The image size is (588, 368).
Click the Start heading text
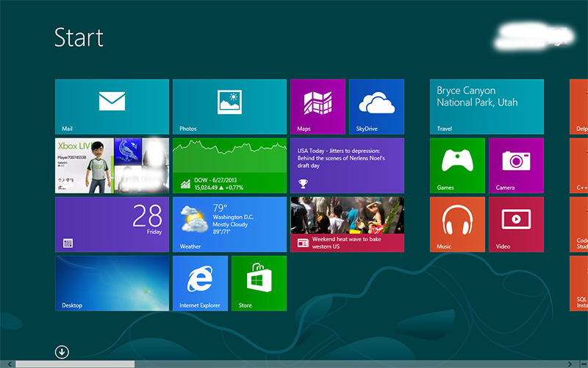point(79,38)
